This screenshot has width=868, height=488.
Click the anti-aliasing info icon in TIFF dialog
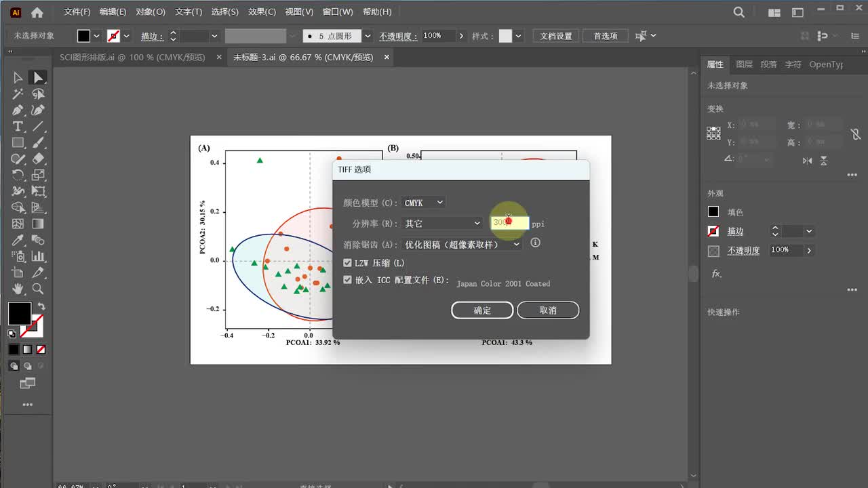(x=535, y=243)
